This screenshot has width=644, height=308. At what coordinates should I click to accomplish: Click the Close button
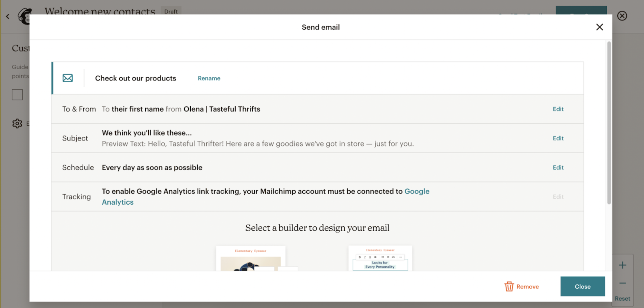point(583,286)
